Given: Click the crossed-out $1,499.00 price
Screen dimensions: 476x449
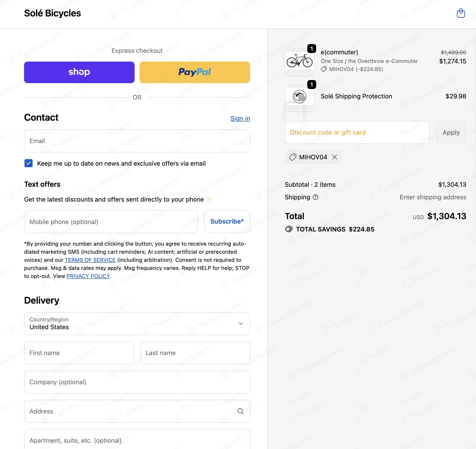Looking at the screenshot, I should [x=454, y=52].
